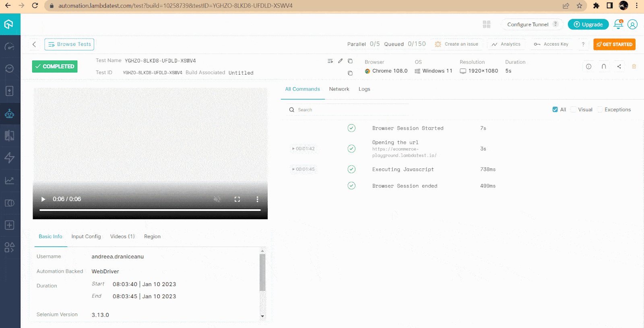
Task: Unmute the video player
Action: (x=217, y=199)
